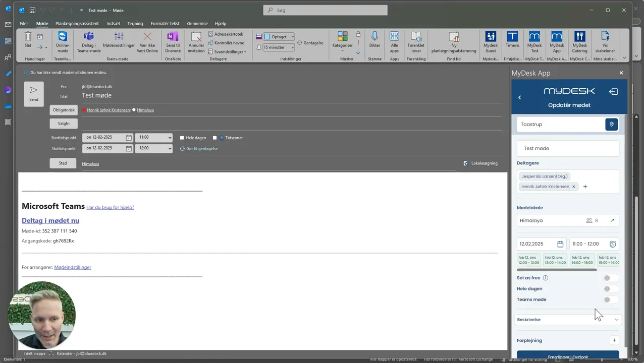
Task: Open Timevo add-in
Action: [512, 39]
